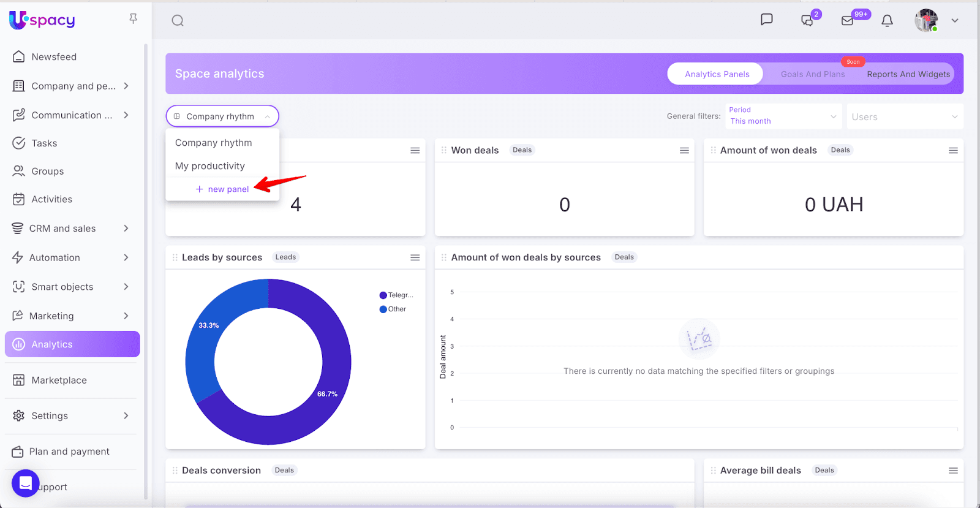Go to Plan and payment page
This screenshot has height=508, width=980.
coord(69,452)
